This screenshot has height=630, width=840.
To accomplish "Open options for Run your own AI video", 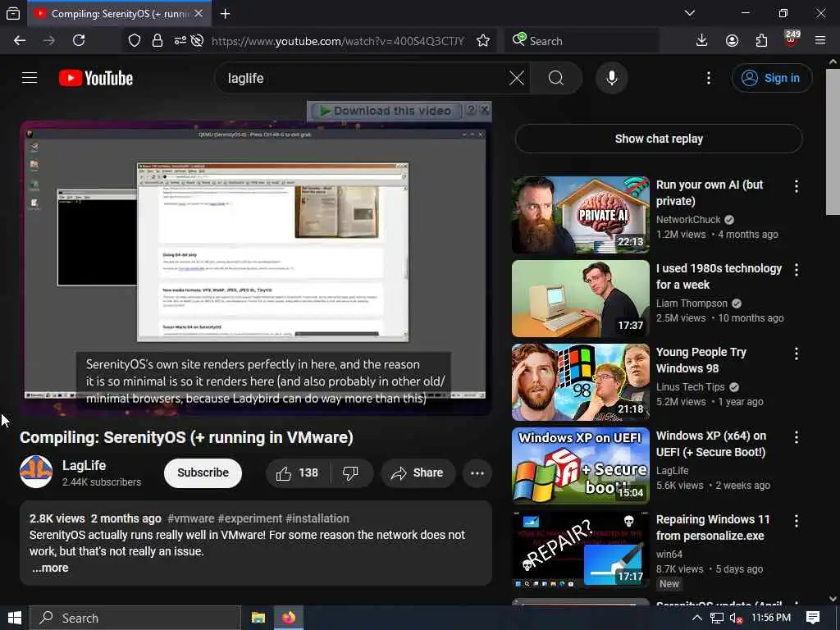I will (x=797, y=186).
